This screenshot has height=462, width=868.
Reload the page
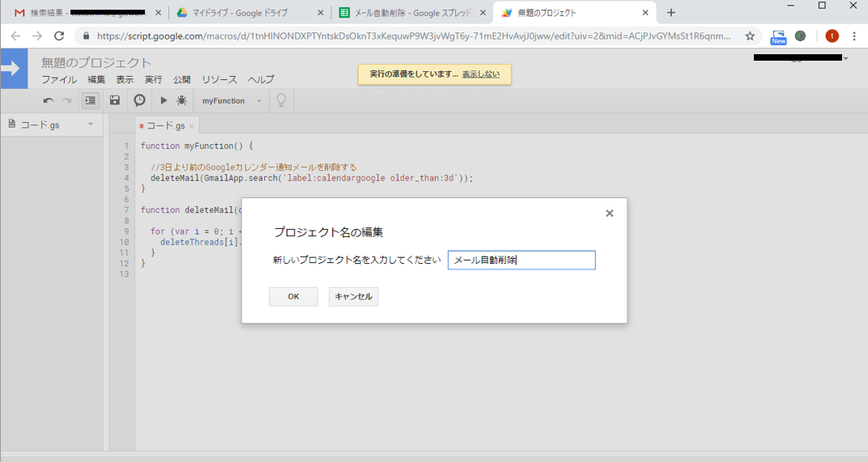coord(58,36)
